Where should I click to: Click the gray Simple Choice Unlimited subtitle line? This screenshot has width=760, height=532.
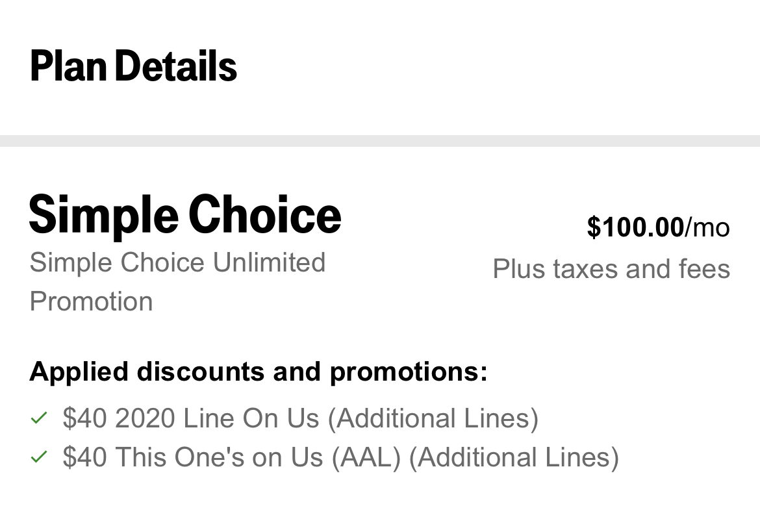(177, 262)
